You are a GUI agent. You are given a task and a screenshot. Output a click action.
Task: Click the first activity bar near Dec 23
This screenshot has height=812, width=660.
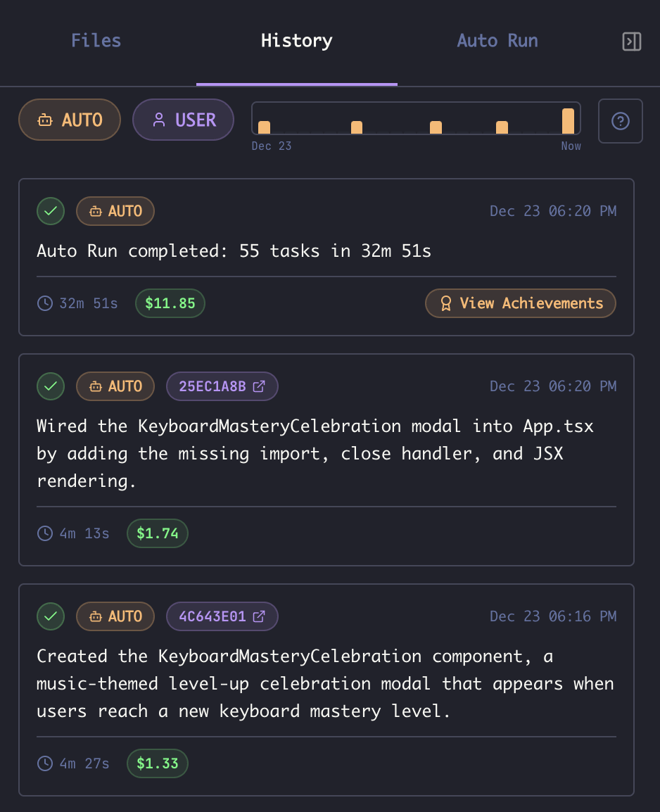click(264, 127)
